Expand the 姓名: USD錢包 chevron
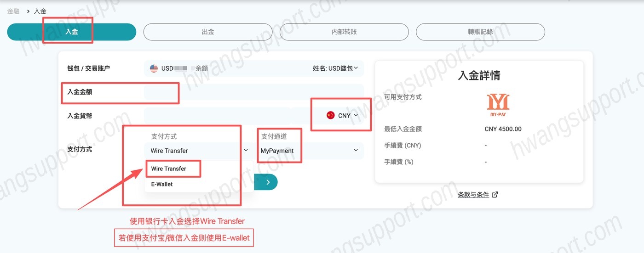644x253 pixels. [x=356, y=68]
